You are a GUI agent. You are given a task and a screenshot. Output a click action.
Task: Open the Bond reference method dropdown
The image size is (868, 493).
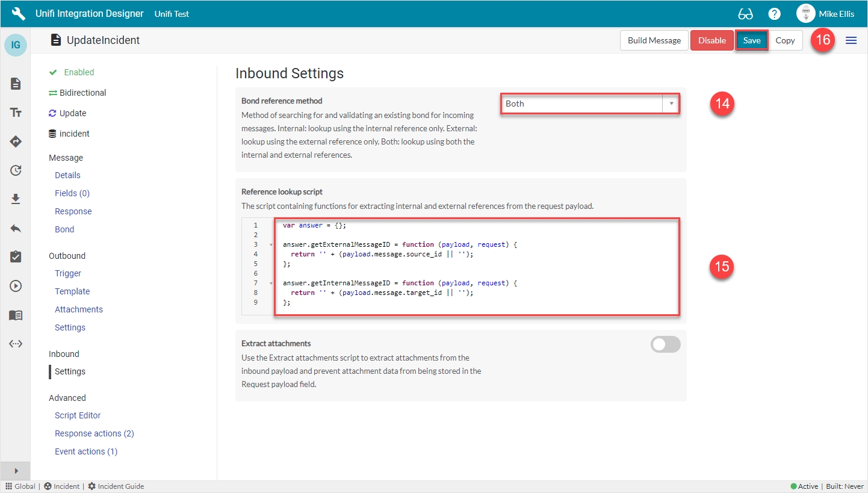click(590, 104)
